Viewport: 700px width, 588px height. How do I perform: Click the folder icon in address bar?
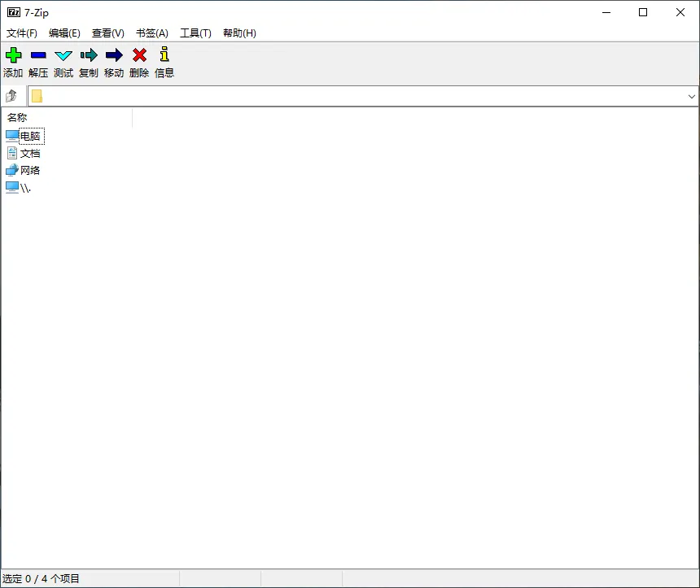37,96
